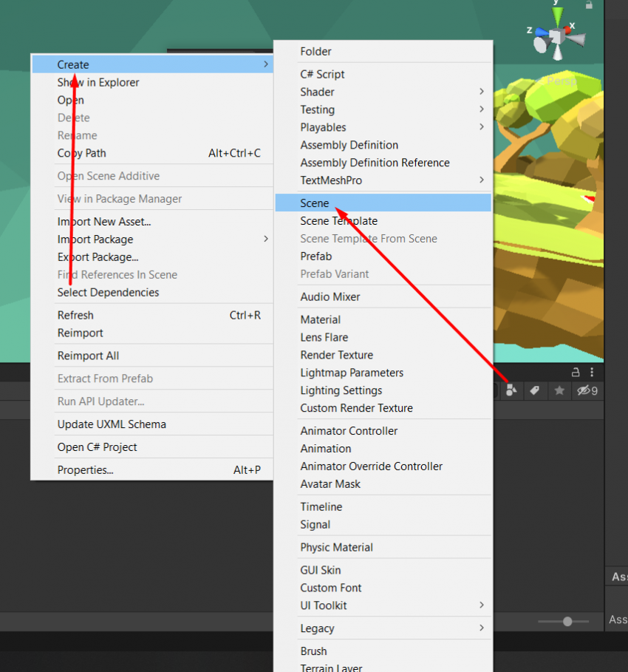The width and height of the screenshot is (628, 672).
Task: Click the Assets label on the right edge
Action: coord(618,576)
